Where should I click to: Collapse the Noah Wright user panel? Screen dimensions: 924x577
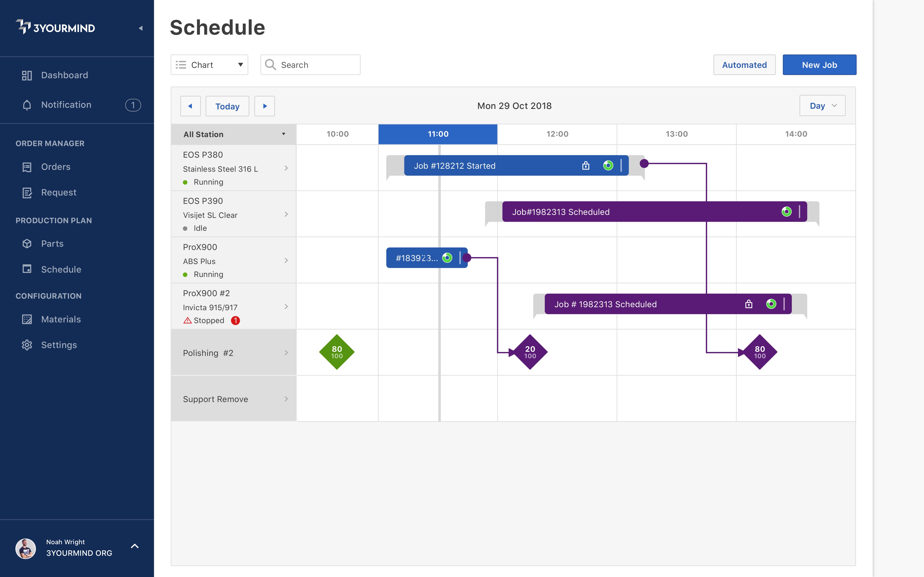tap(134, 546)
